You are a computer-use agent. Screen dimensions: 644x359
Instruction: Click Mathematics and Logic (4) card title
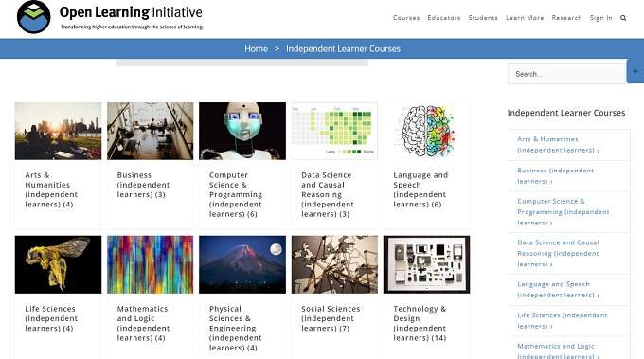coord(143,323)
